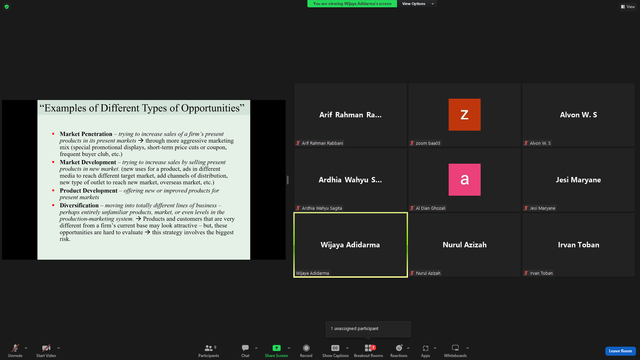Viewport: 640px width, 360px height.
Task: Click the '1 unassigned participant' tooltip
Action: pyautogui.click(x=368, y=329)
